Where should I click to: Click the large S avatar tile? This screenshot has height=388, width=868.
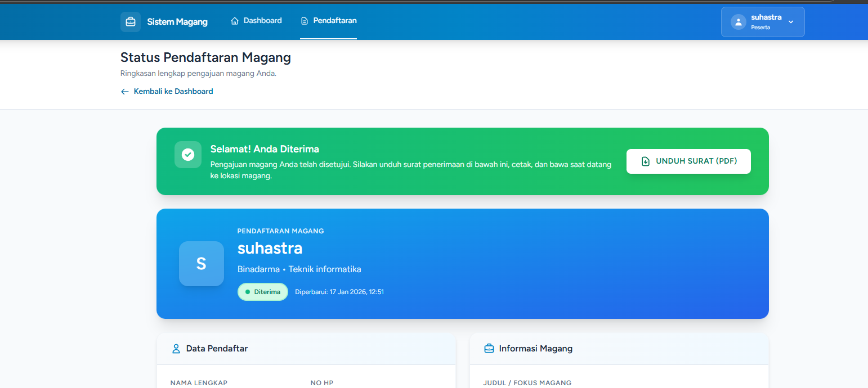coord(201,264)
